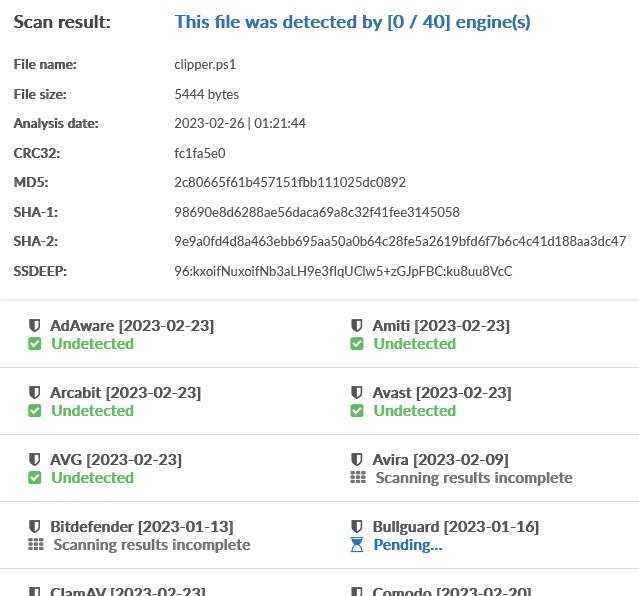Screen dimensions: 639x596
Task: Select the SHA-2 hash value
Action: tap(400, 241)
